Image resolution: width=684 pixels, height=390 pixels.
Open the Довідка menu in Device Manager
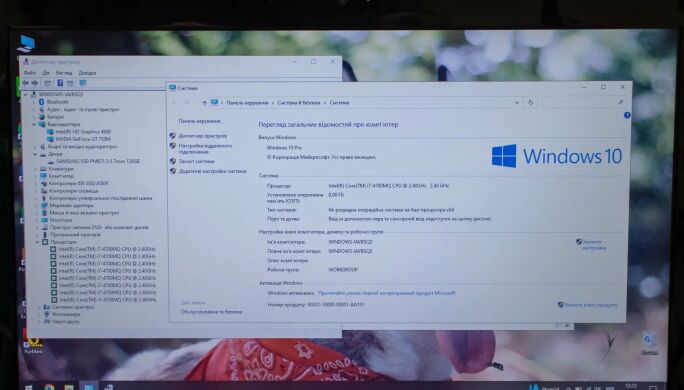87,72
